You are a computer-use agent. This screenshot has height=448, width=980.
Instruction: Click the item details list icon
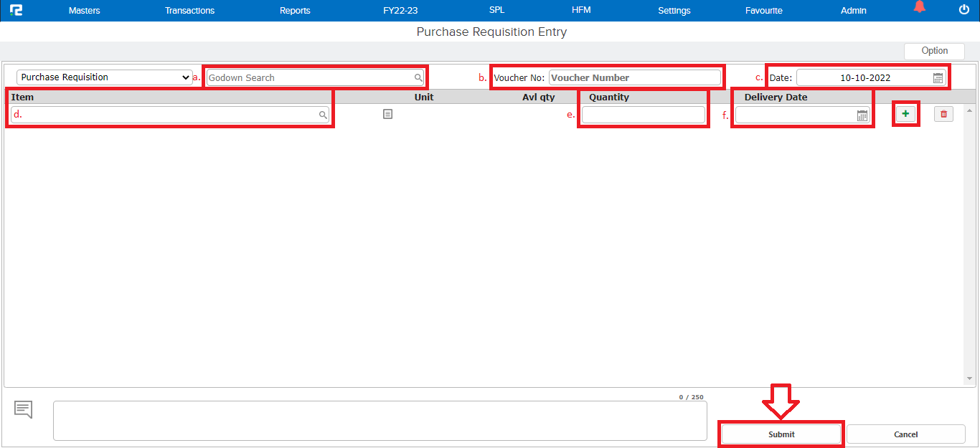pos(387,114)
